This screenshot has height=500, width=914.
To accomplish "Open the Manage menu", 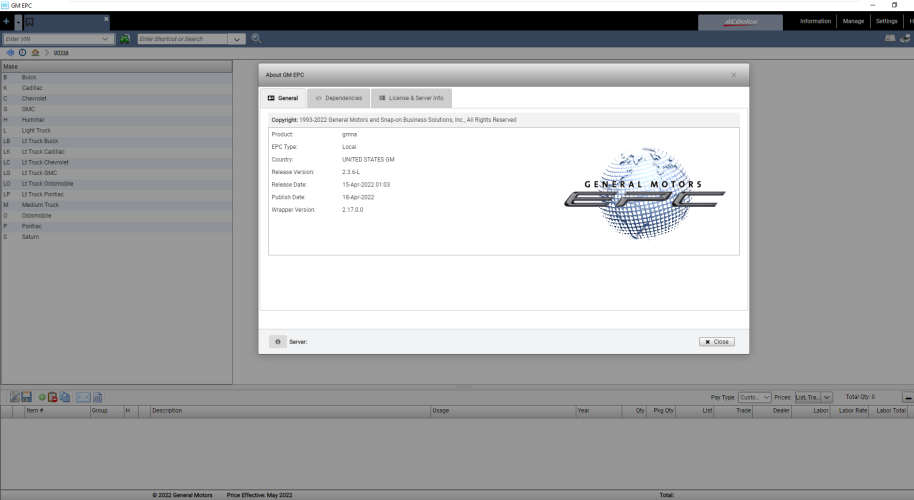I will [x=853, y=21].
